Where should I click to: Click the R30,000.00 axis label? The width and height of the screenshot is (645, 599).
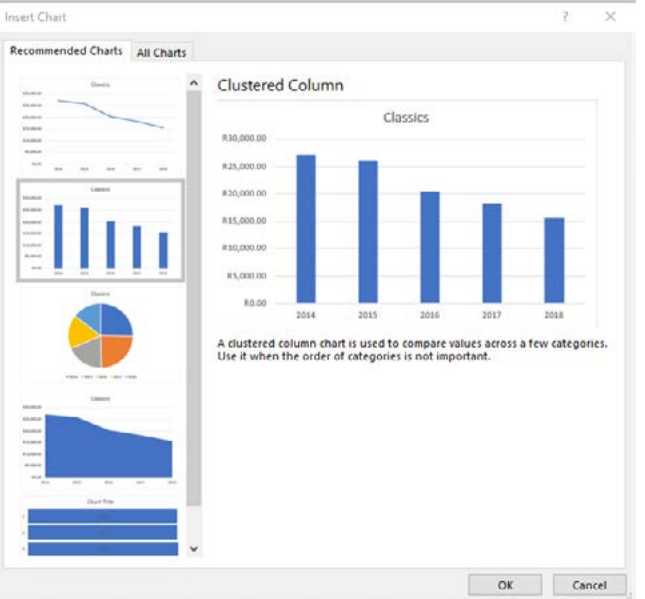point(244,138)
